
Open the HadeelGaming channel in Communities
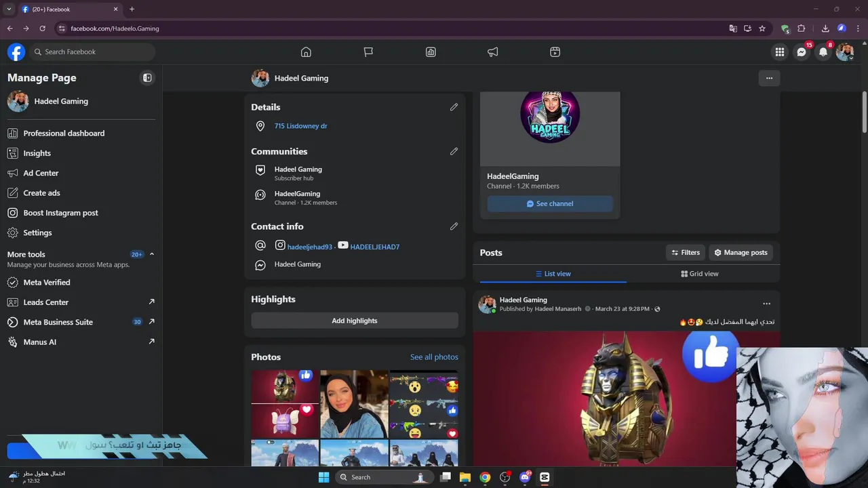click(305, 197)
